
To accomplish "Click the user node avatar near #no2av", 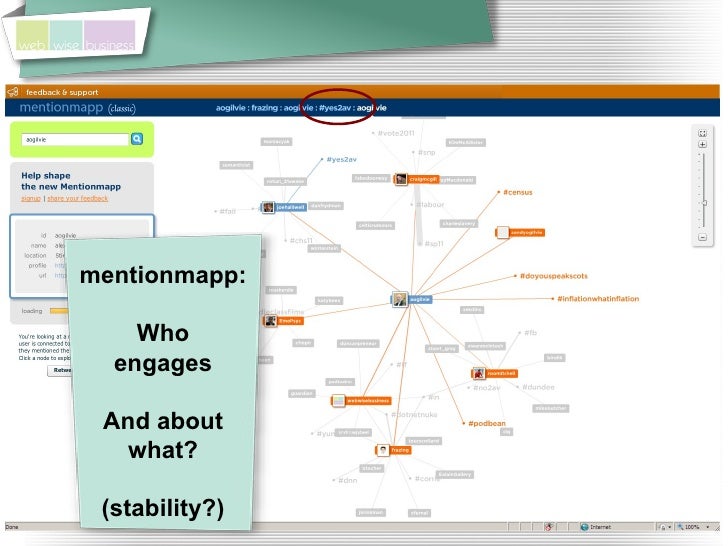I will (x=478, y=373).
